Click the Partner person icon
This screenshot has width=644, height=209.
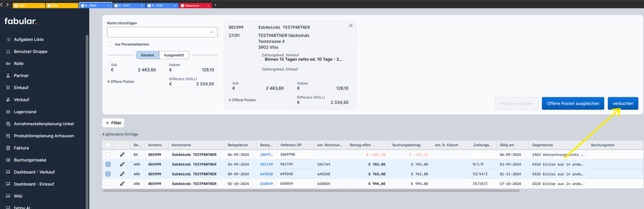click(8, 76)
